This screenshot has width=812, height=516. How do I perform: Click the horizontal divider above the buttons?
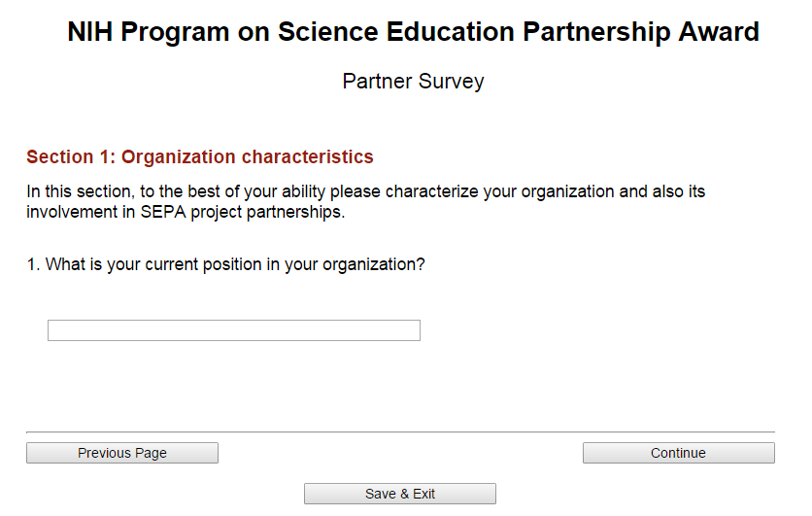click(400, 431)
